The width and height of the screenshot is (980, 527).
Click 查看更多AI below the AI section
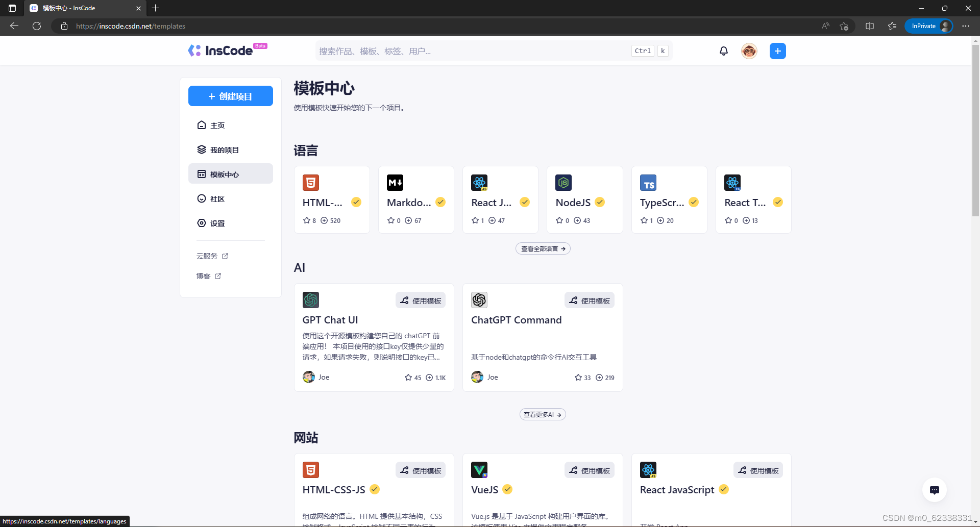[x=542, y=414]
